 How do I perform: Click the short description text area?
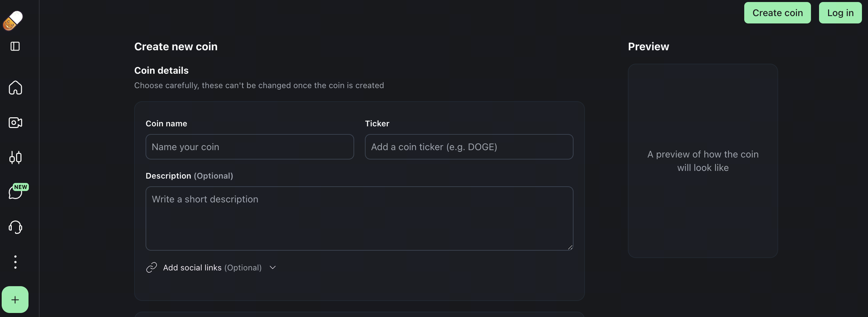click(x=359, y=218)
